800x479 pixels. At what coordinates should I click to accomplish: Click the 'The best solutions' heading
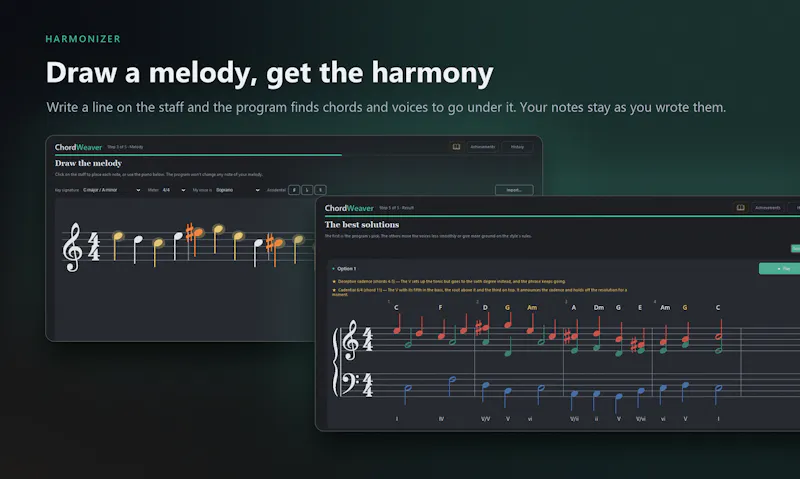[362, 224]
